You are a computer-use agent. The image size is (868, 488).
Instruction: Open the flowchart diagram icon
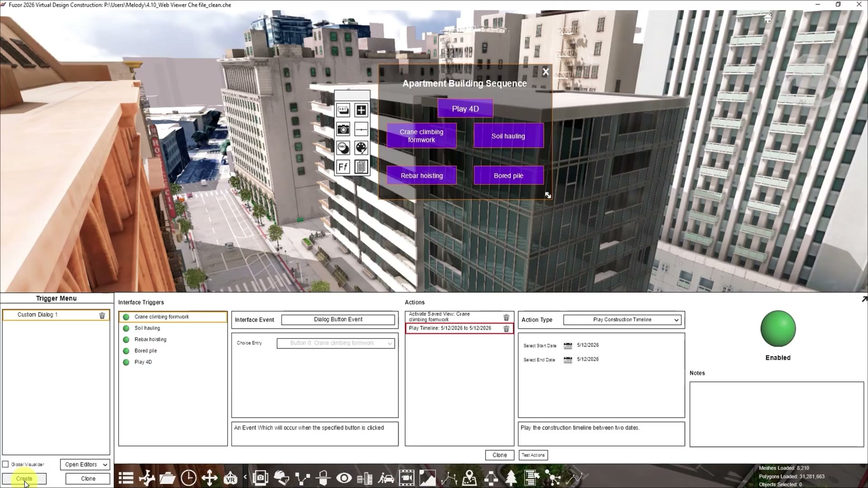pos(491,478)
